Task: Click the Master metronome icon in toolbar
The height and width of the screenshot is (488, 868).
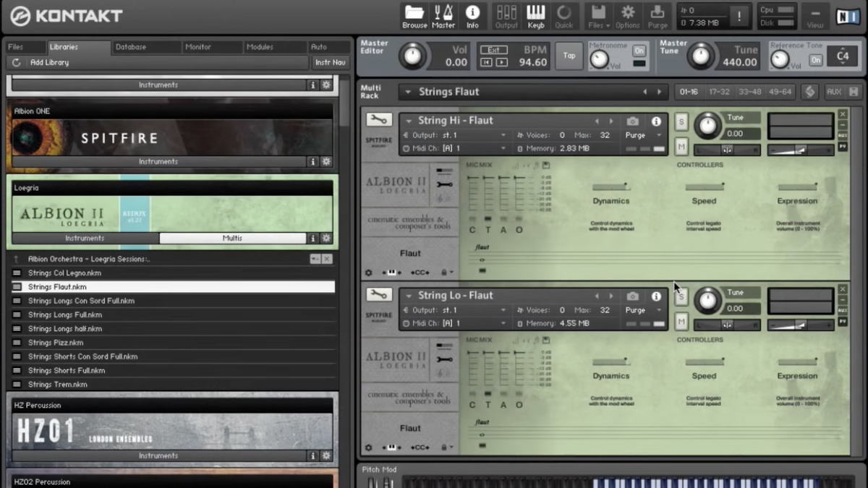Action: pos(443,14)
